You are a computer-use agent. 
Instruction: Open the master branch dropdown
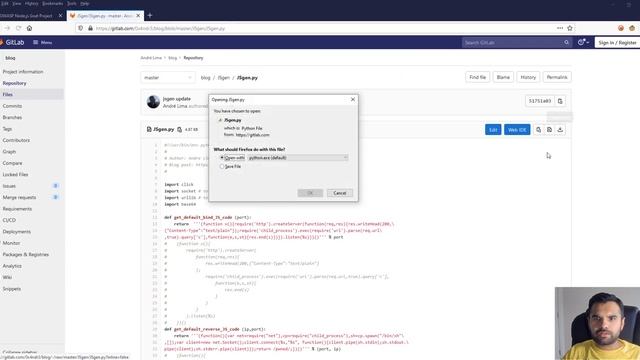168,78
